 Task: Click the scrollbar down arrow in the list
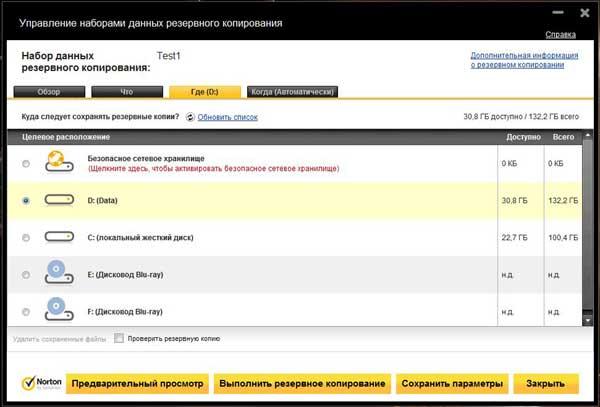point(587,320)
